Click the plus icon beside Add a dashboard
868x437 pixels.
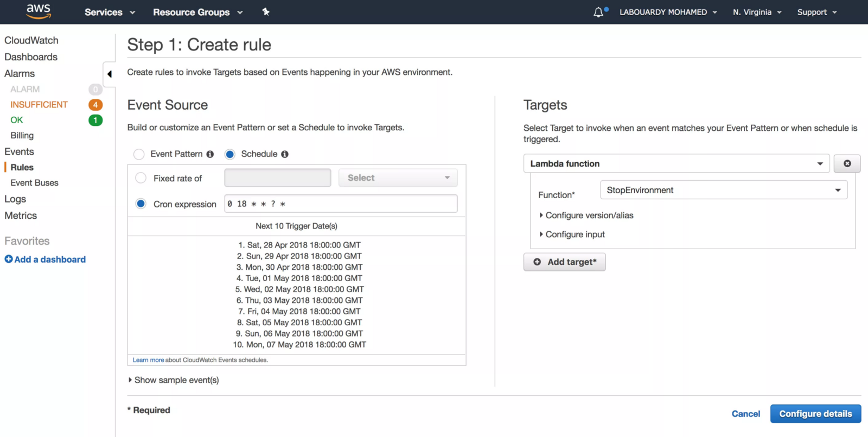(x=9, y=259)
